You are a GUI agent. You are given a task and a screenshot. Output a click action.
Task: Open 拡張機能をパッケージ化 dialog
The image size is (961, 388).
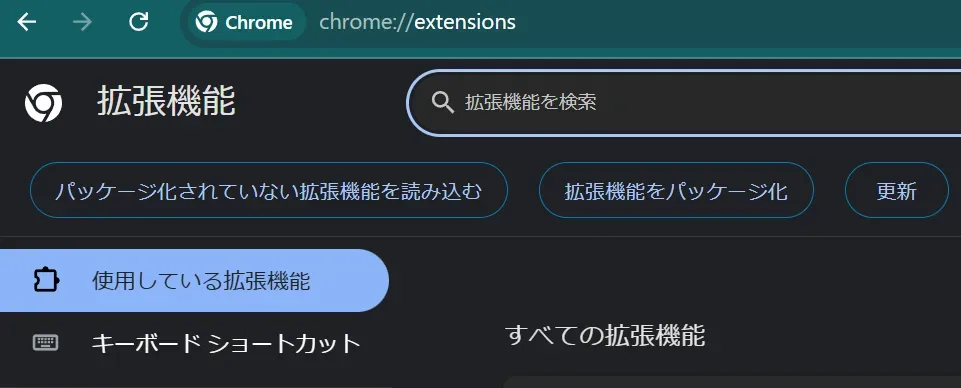coord(676,190)
